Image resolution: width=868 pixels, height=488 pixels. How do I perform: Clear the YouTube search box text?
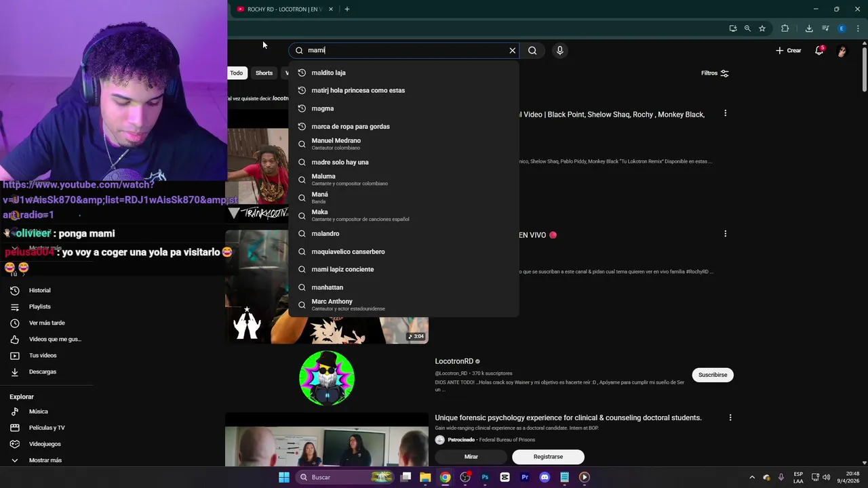[512, 50]
